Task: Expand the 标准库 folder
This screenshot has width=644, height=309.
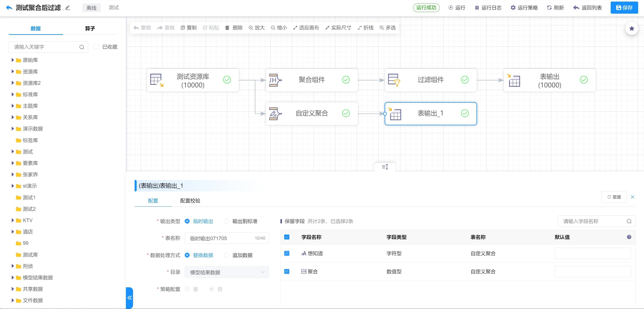Action: coord(13,95)
